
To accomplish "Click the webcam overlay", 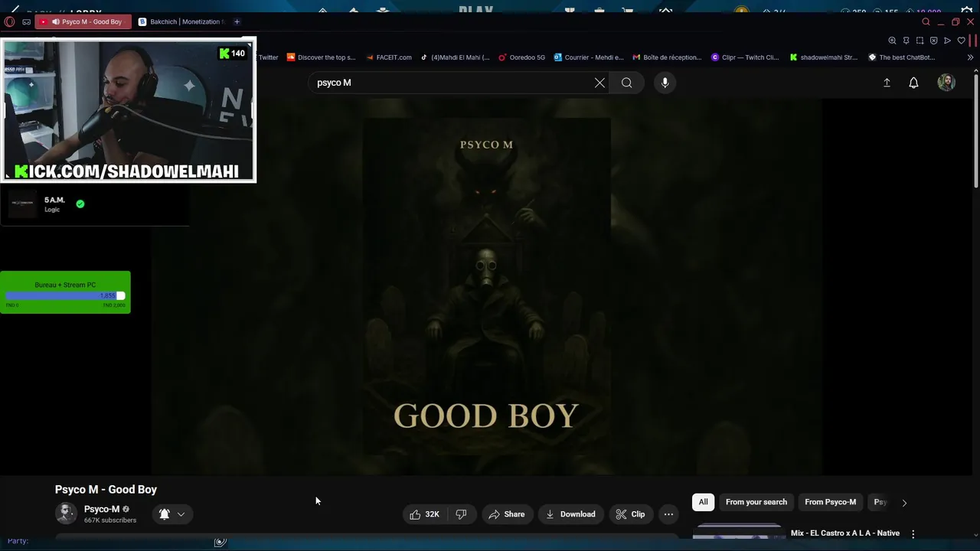I will 128,109.
